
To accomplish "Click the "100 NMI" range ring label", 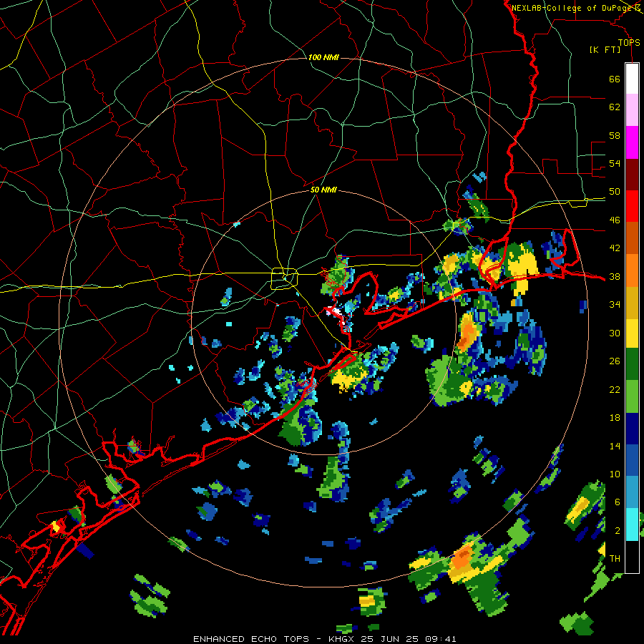I will click(323, 57).
